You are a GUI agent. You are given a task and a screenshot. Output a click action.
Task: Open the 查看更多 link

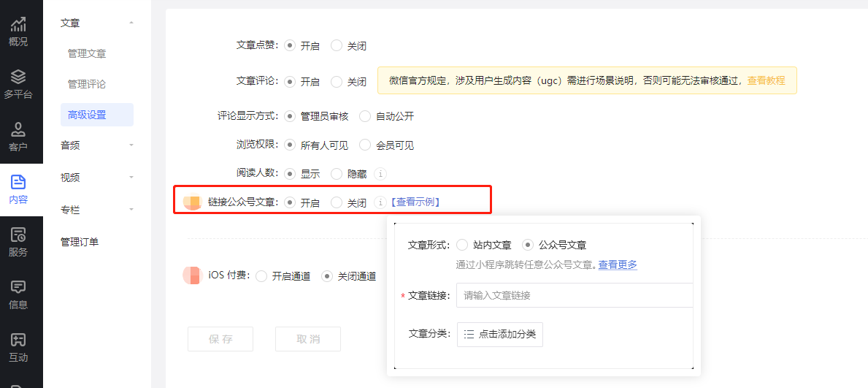point(618,265)
